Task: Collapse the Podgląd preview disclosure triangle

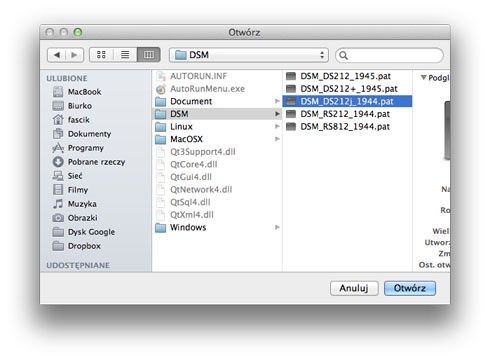Action: (x=423, y=78)
